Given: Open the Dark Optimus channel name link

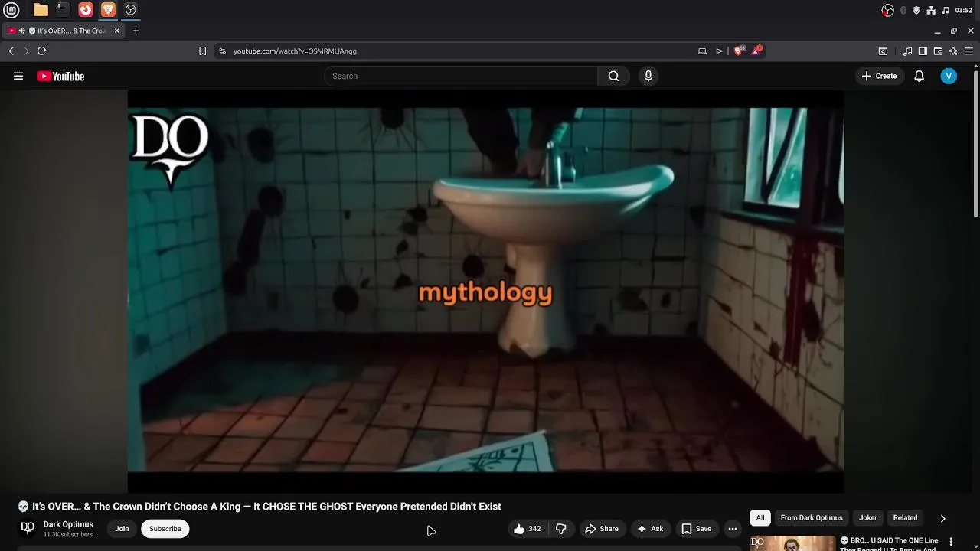Looking at the screenshot, I should click(68, 524).
